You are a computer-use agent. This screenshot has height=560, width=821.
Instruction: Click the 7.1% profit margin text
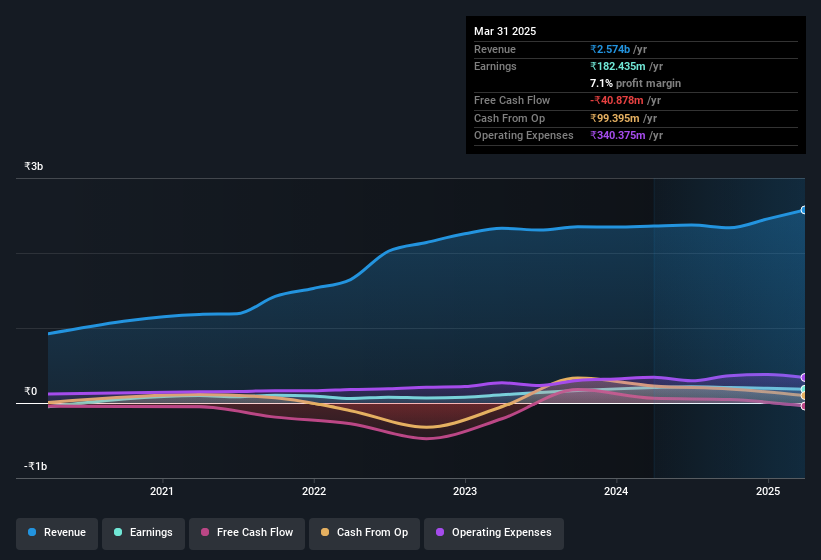[635, 83]
